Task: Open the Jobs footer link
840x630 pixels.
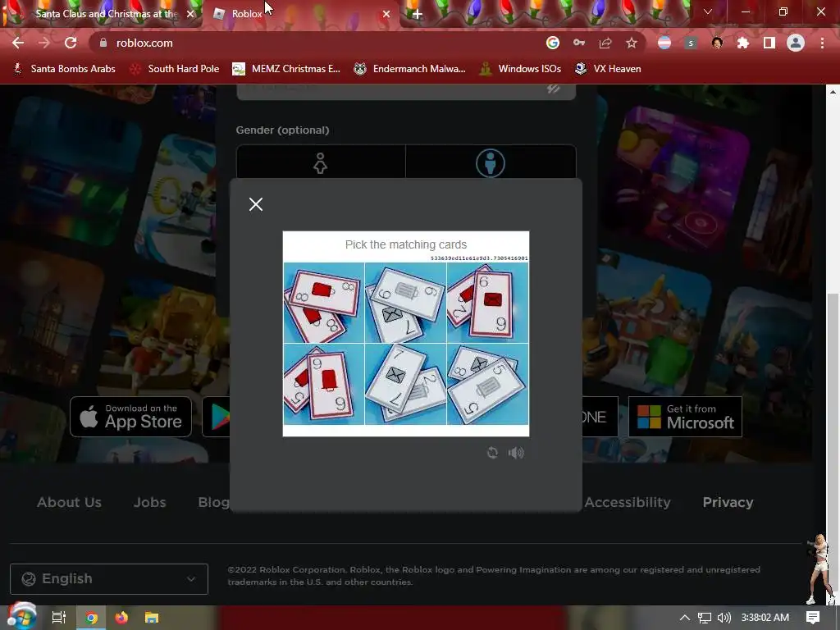Action: (149, 503)
